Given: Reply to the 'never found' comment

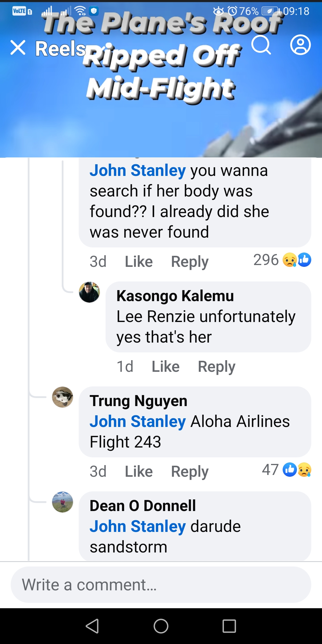Looking at the screenshot, I should [190, 262].
